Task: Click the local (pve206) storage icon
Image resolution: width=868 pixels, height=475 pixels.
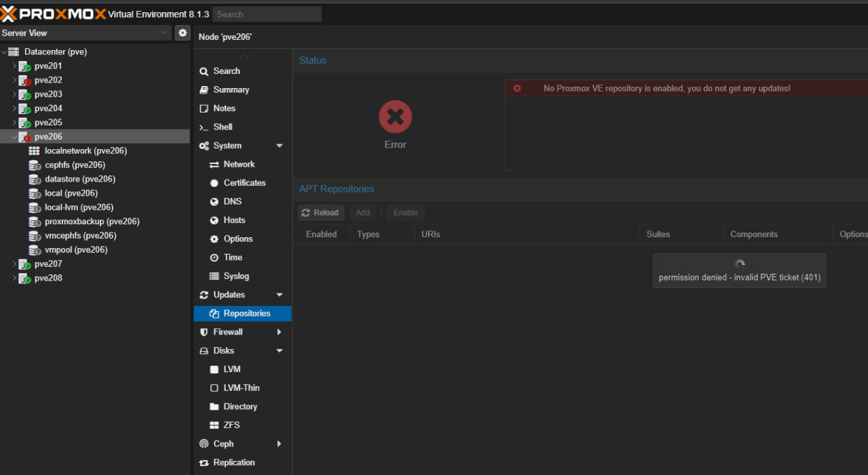Action: [34, 194]
